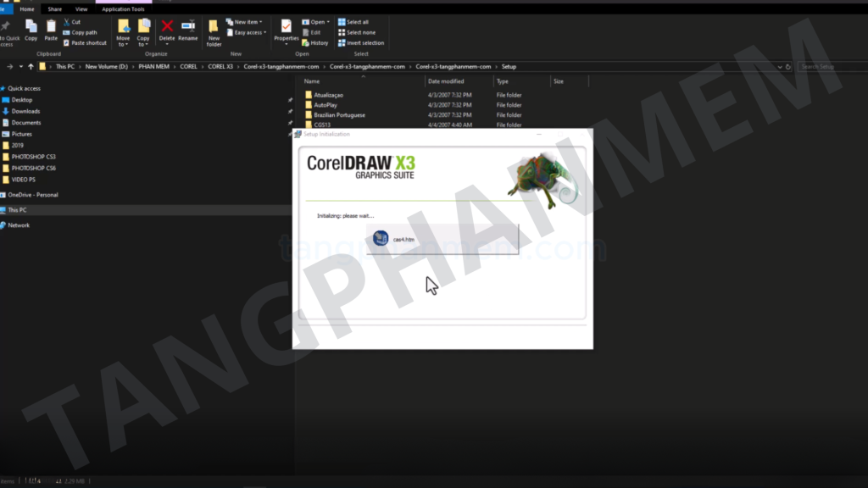The width and height of the screenshot is (868, 488).
Task: Open the Share ribbon tab
Action: pyautogui.click(x=54, y=9)
